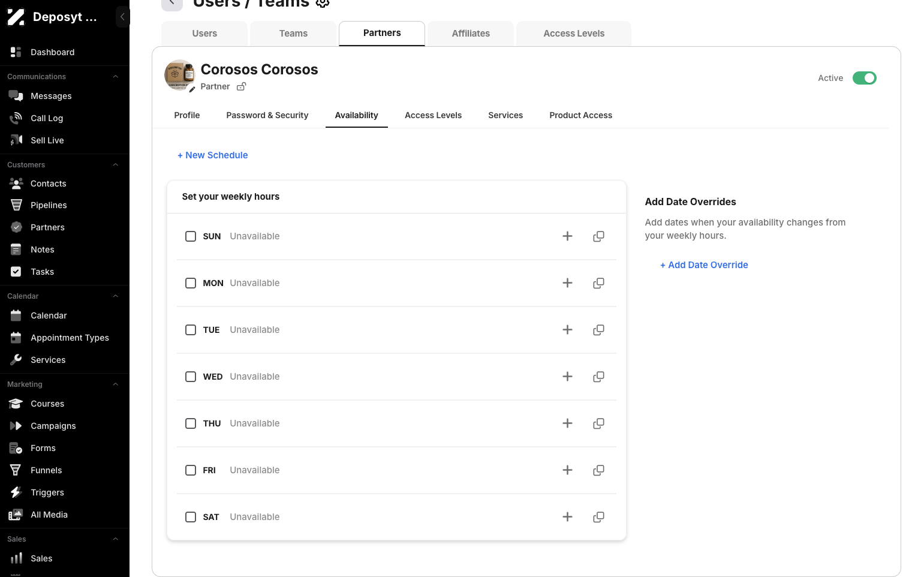Check the TUE availability checkbox
This screenshot has width=924, height=577.
point(191,330)
